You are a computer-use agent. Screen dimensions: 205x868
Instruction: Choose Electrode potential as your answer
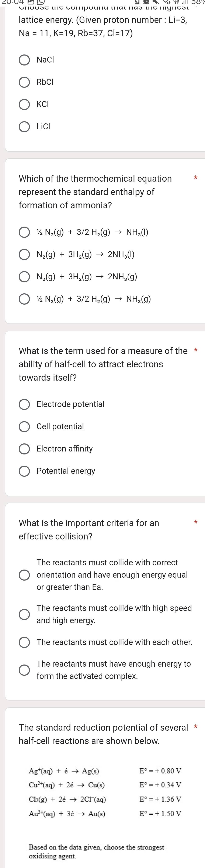coord(24,404)
